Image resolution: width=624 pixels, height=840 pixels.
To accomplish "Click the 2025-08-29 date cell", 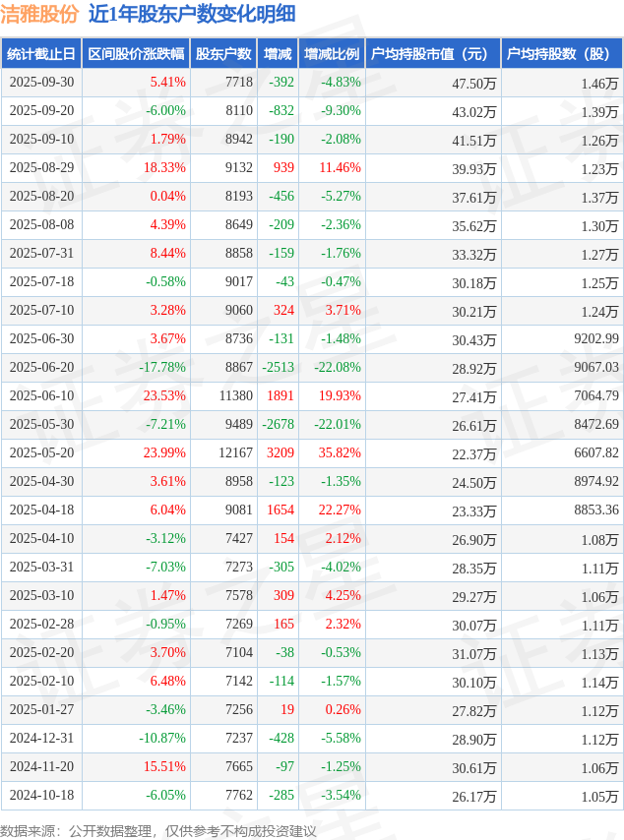I will coord(41,168).
